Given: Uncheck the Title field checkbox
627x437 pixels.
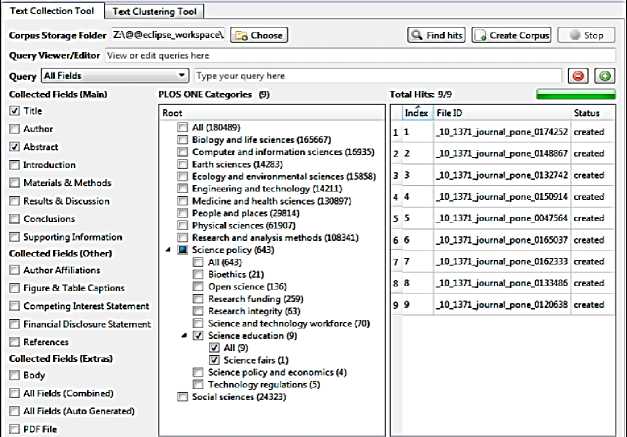Looking at the screenshot, I should click(x=14, y=111).
